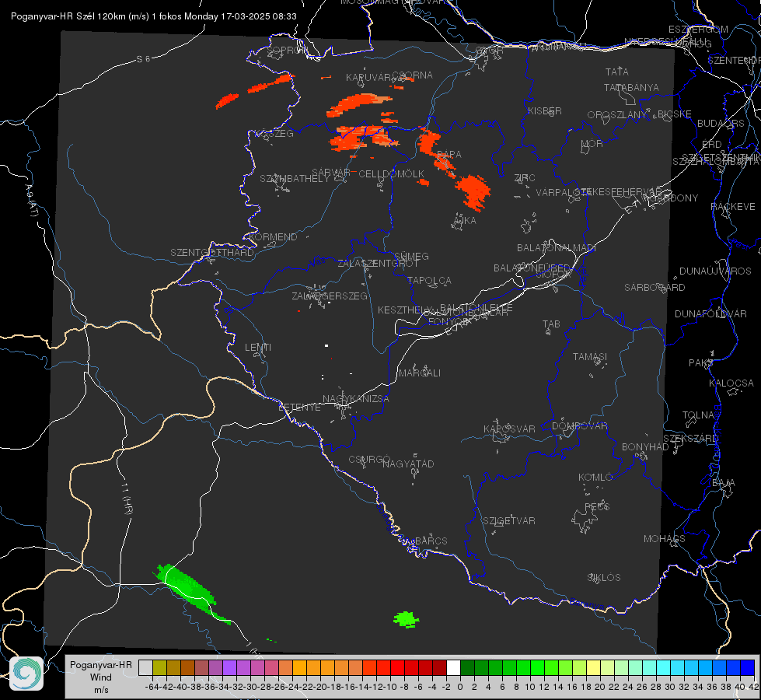Click the BAJA label
This screenshot has width=761, height=700.
(x=724, y=483)
